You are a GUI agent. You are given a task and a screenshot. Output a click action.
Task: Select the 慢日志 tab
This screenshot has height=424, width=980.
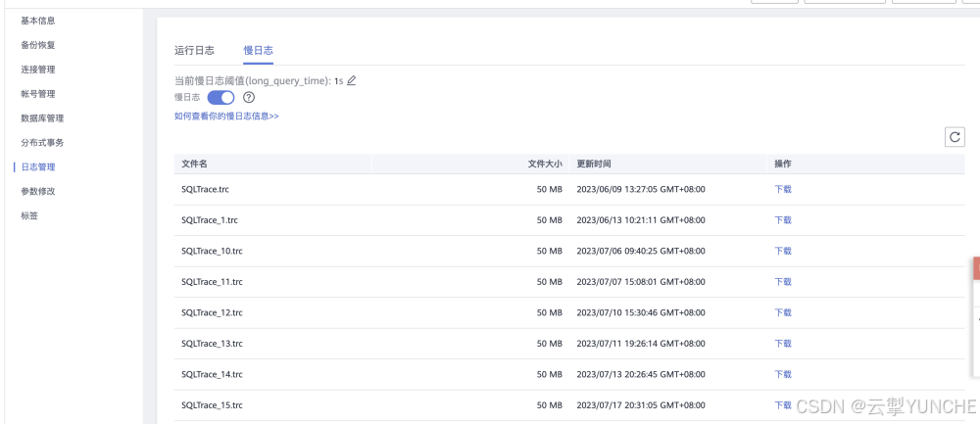click(258, 51)
